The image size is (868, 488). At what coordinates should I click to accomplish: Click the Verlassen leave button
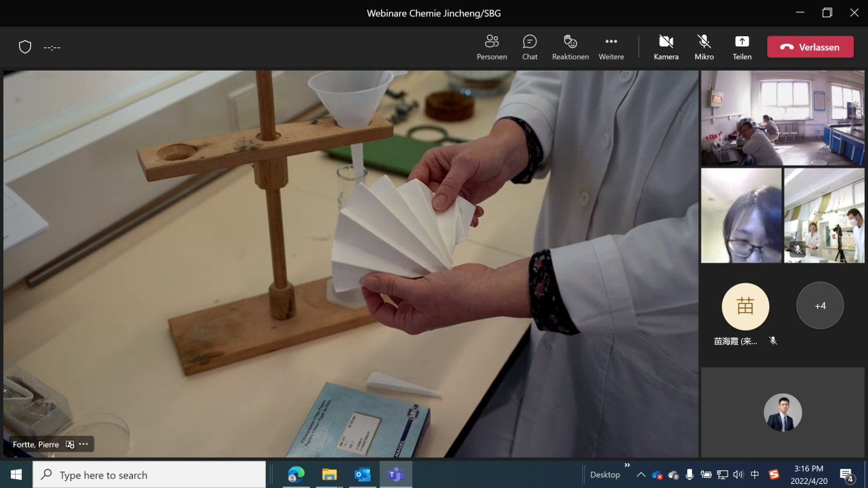[x=810, y=47]
